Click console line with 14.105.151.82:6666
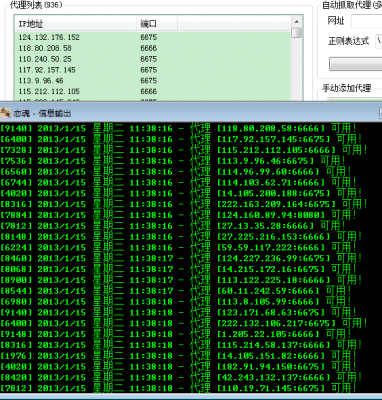This screenshot has width=382, height=400. tap(178, 356)
